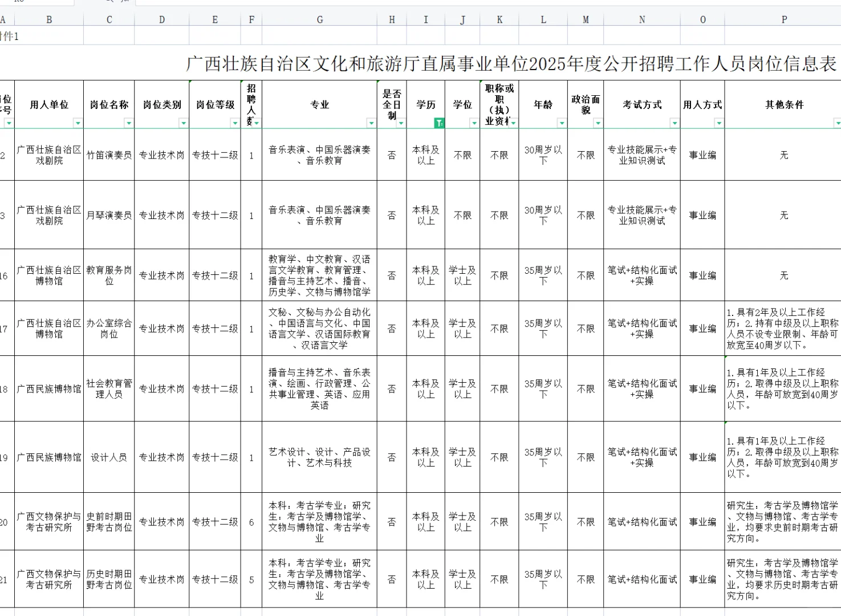Viewport: 841px width, 616px height.
Task: Select column F header
Action: (251, 19)
